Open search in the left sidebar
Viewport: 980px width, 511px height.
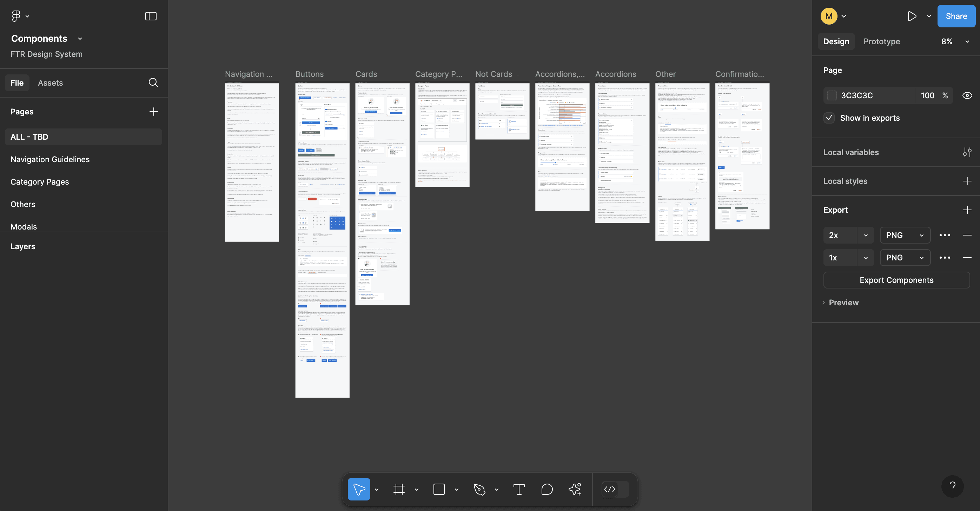click(153, 82)
